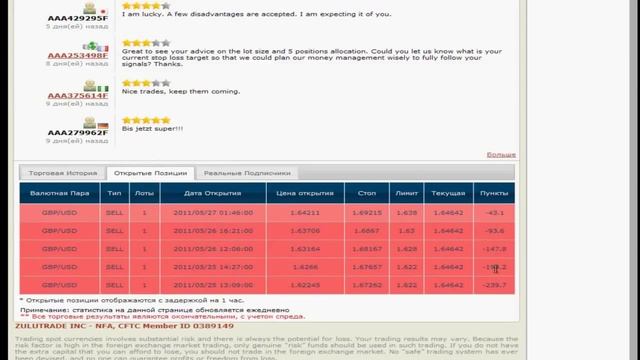Click the flag icon above AAA253498F
The width and height of the screenshot is (640, 360).
[103, 49]
